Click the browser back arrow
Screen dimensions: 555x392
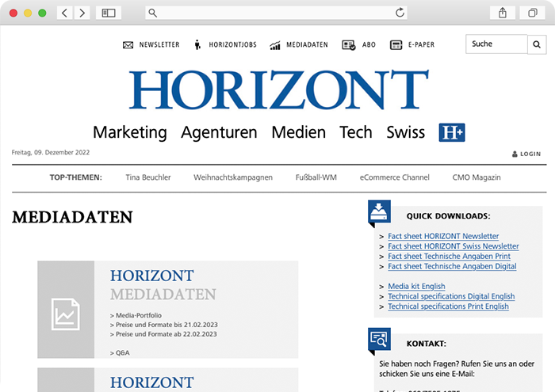[65, 13]
